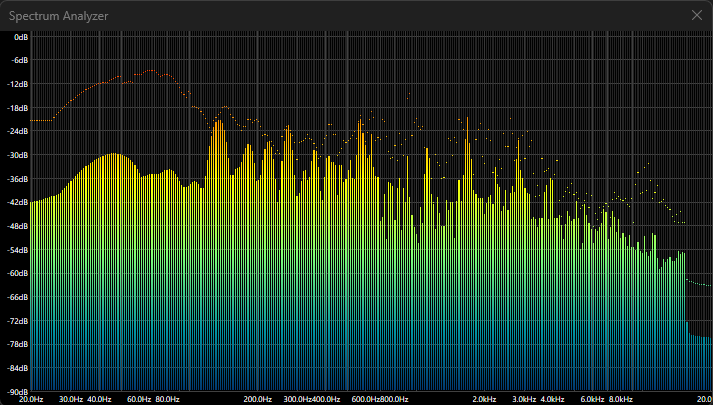Click the 0dB label on level axis

20,37
